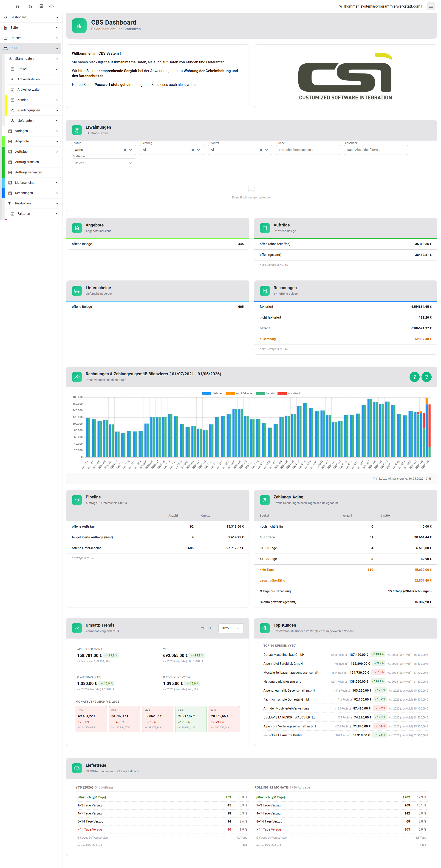The image size is (441, 868).
Task: Open Aufträge verwalten in sidebar
Action: tap(33, 172)
